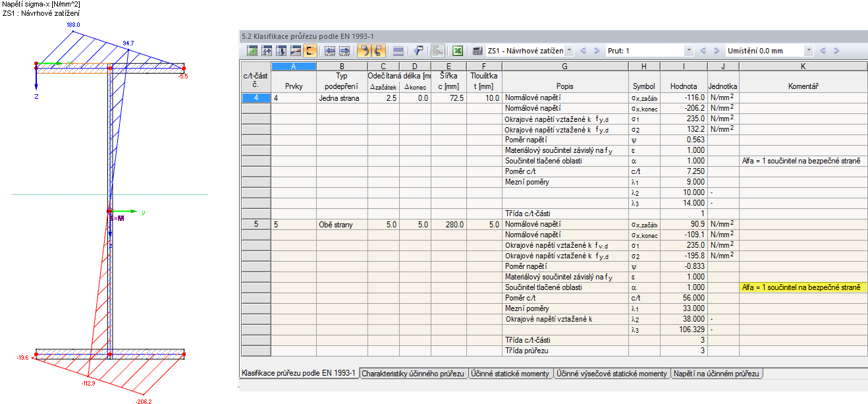Select column A header

point(294,66)
